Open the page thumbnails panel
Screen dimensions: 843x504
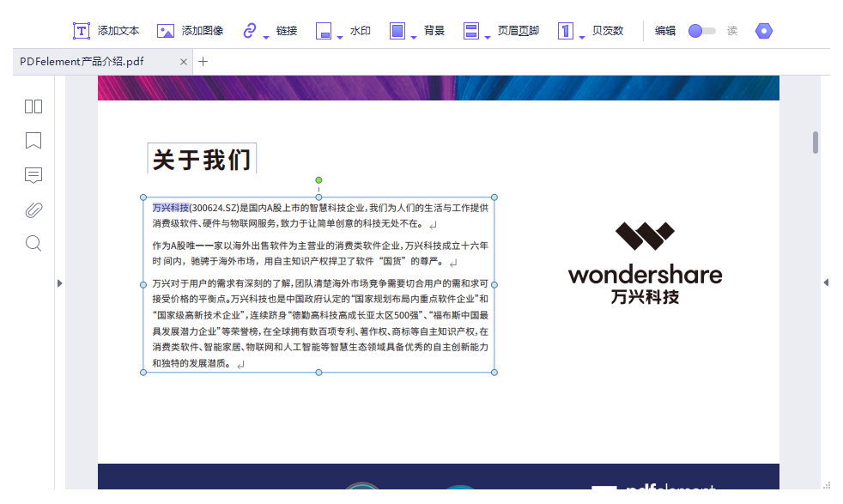coord(33,106)
